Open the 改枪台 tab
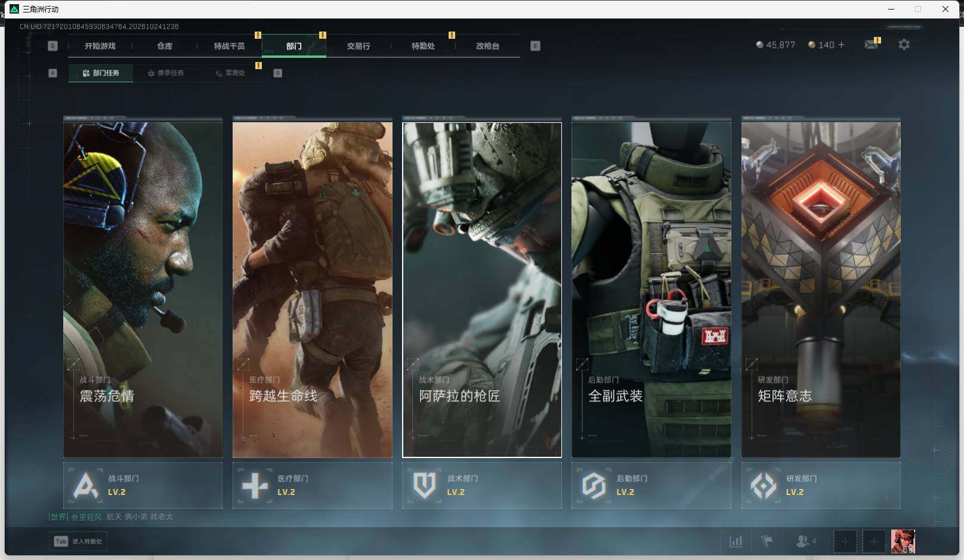The image size is (964, 560). pyautogui.click(x=487, y=46)
